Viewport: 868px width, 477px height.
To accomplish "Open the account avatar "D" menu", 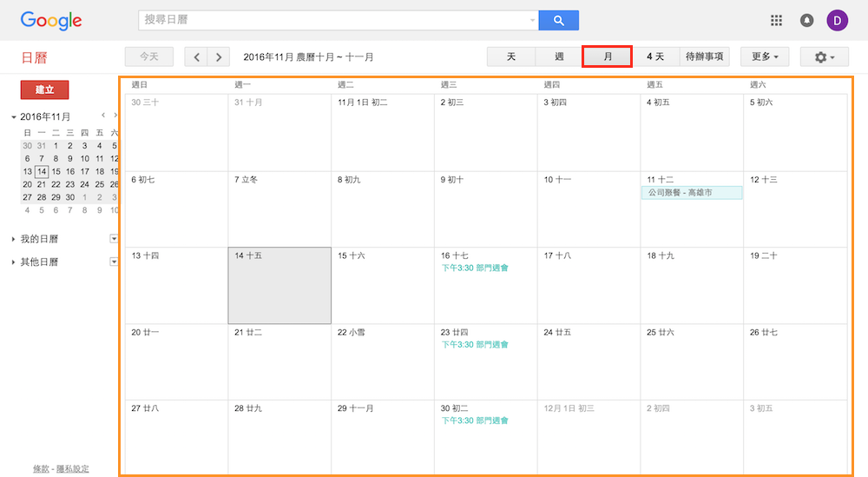I will [x=838, y=20].
